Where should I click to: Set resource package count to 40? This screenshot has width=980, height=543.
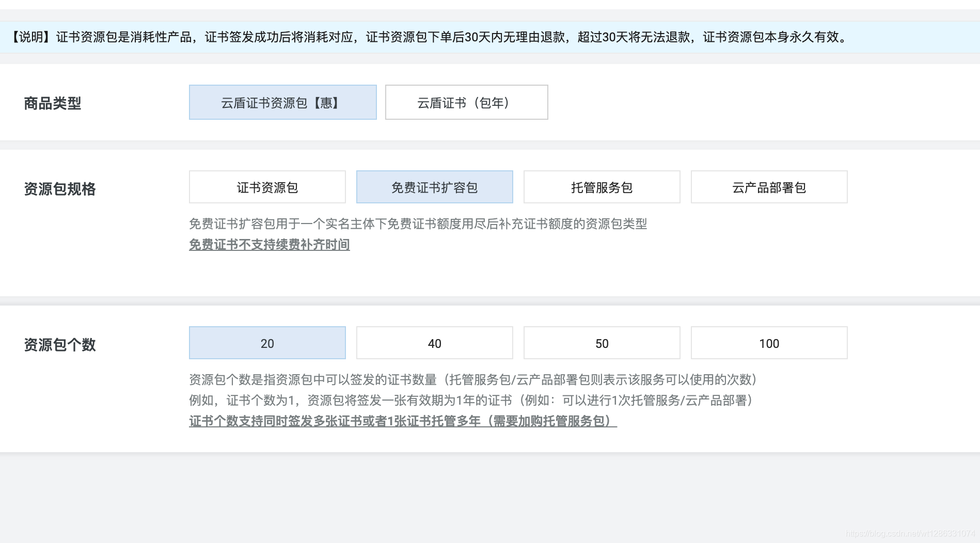434,343
